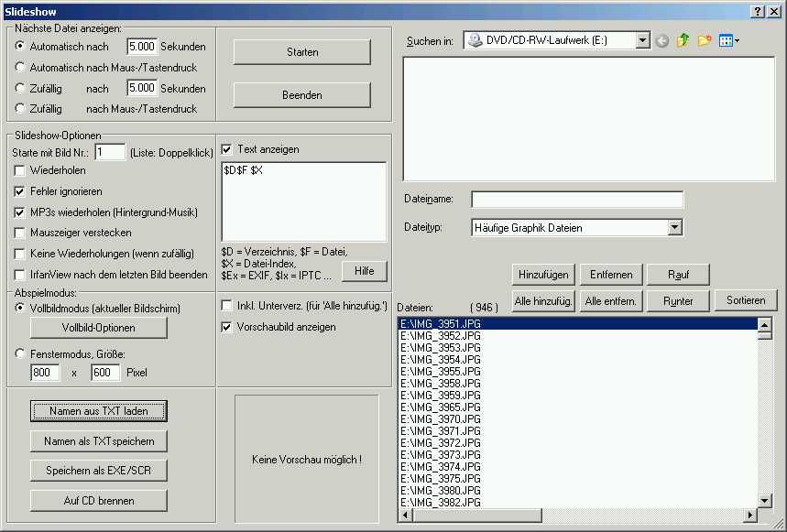787x532 pixels.
Task: Click the Dateiname text field
Action: tap(577, 200)
